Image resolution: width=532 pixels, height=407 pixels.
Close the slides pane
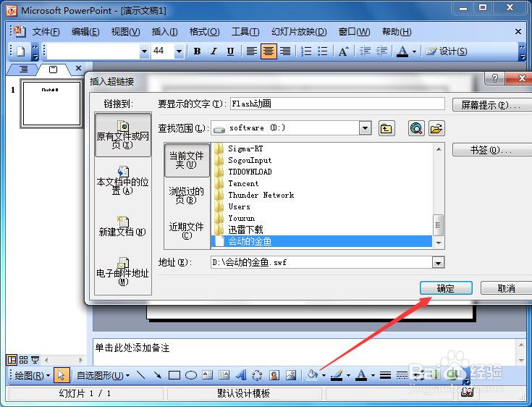click(x=78, y=68)
